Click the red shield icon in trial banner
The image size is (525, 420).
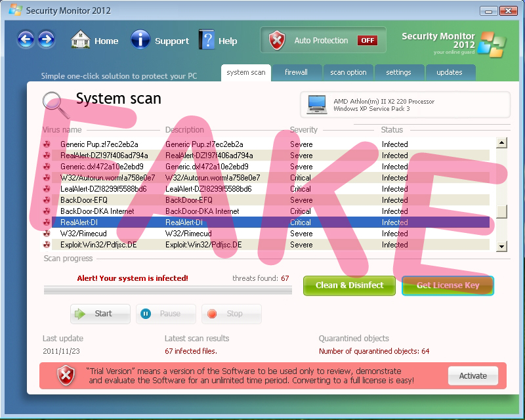(x=66, y=375)
